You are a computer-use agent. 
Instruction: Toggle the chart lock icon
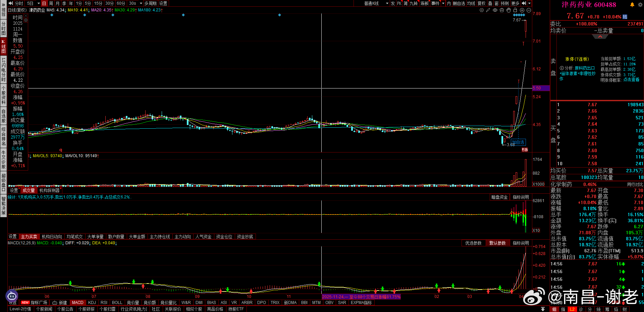coord(515,10)
